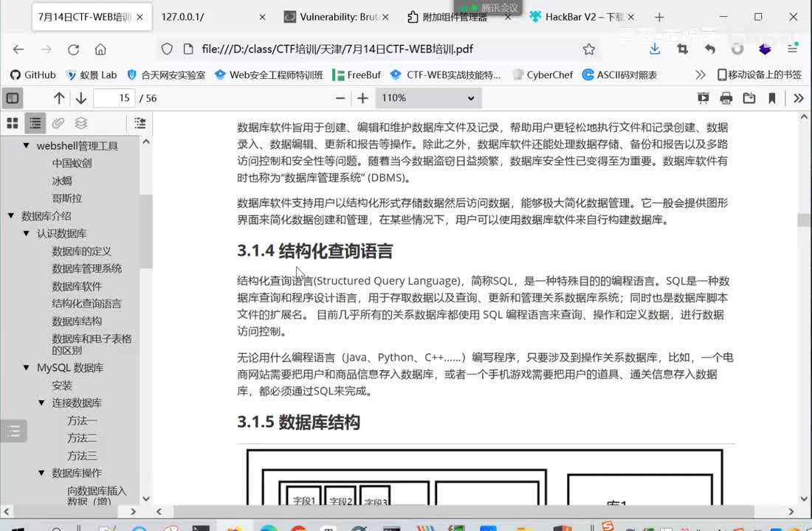Image resolution: width=812 pixels, height=531 pixels.
Task: Zoom out with the minus button
Action: [340, 98]
